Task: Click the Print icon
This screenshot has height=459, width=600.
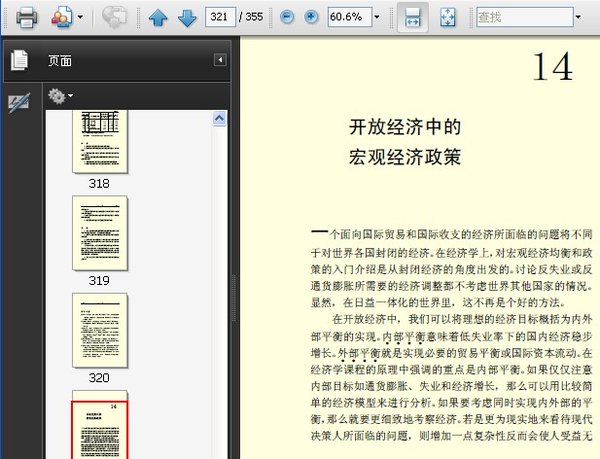Action: point(24,18)
